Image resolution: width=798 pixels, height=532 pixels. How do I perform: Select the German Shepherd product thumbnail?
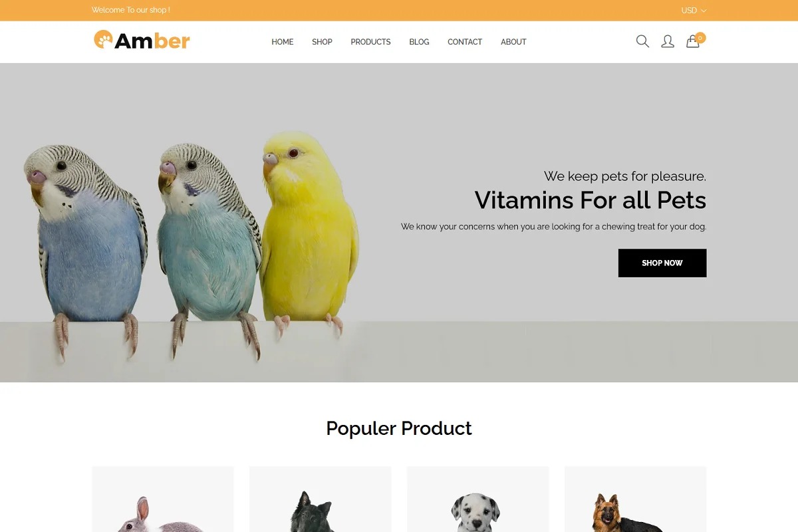pyautogui.click(x=636, y=499)
